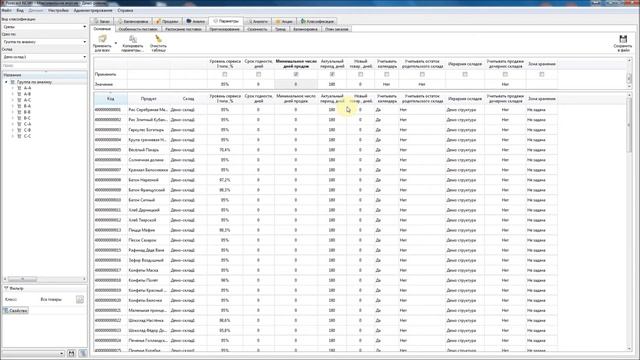
Task: Click the Copy parameters toolbar icon
Action: tap(133, 39)
